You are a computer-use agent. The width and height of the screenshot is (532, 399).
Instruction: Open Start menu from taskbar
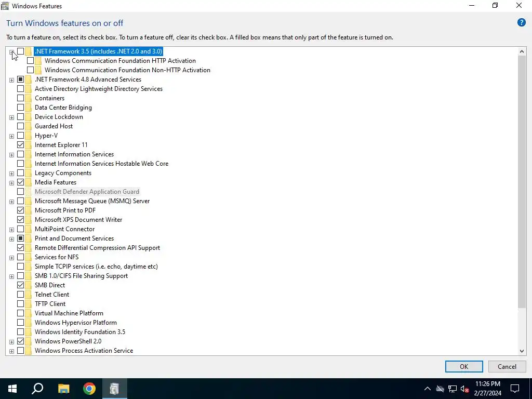[12, 389]
